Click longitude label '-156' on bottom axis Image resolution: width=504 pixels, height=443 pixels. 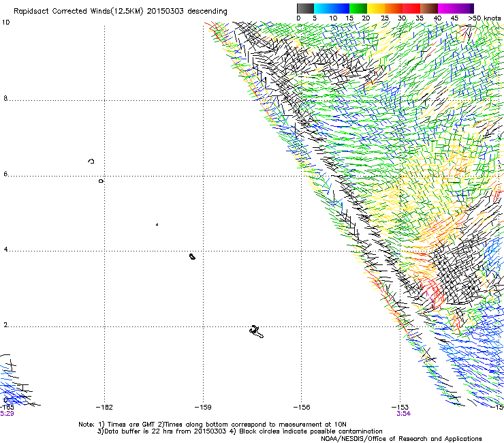(x=302, y=408)
